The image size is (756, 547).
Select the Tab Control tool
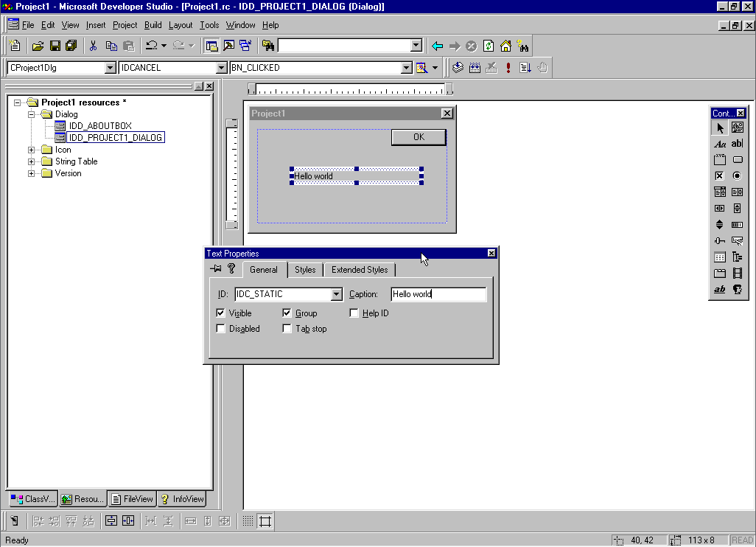pyautogui.click(x=719, y=273)
